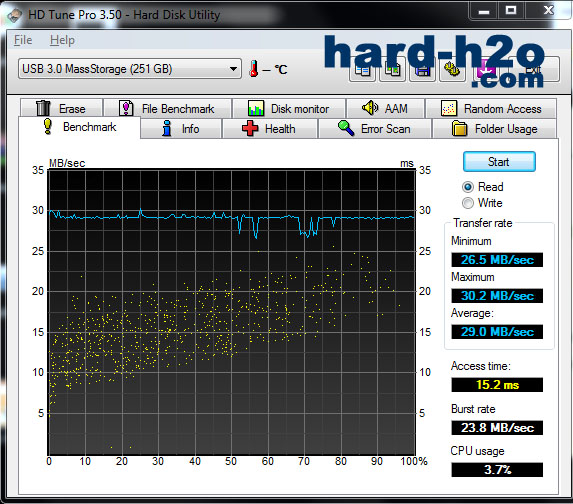Viewport: 573px width, 504px height.
Task: Click the Burst rate value 23.8 MB/sec
Action: point(497,427)
